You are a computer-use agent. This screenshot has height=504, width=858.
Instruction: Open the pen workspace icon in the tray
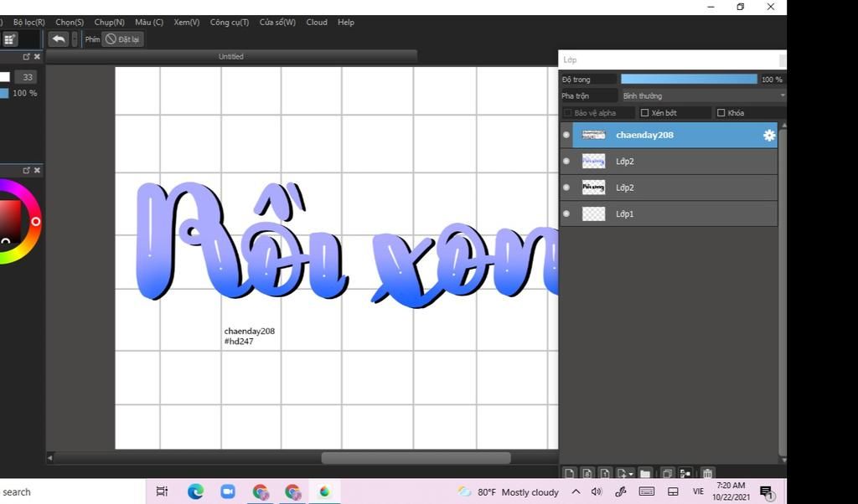621,491
